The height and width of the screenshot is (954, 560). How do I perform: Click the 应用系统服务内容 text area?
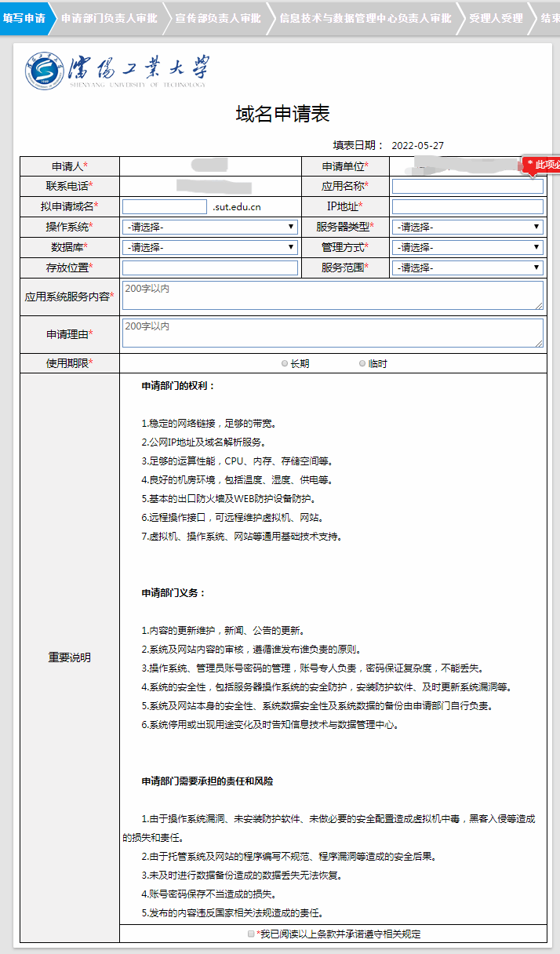tap(333, 295)
